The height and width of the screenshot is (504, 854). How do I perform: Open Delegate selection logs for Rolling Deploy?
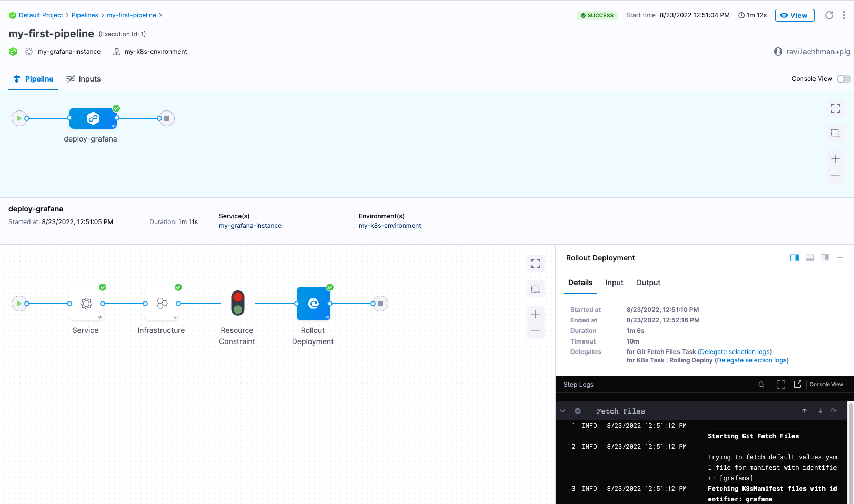(752, 360)
